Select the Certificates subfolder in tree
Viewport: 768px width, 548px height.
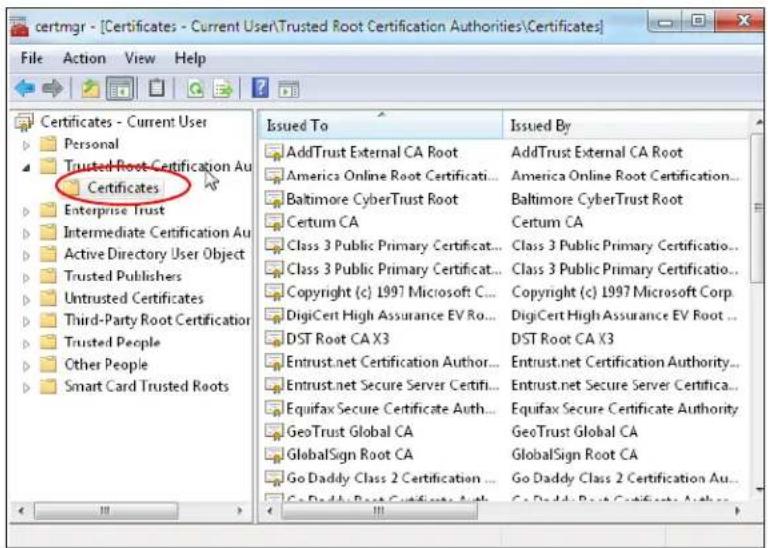[123, 188]
